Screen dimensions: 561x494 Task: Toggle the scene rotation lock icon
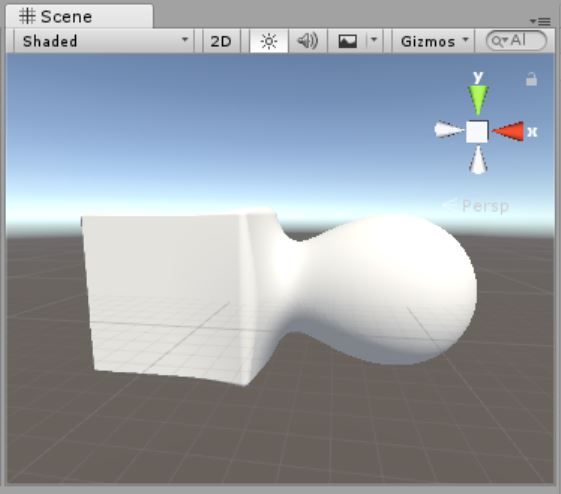531,79
